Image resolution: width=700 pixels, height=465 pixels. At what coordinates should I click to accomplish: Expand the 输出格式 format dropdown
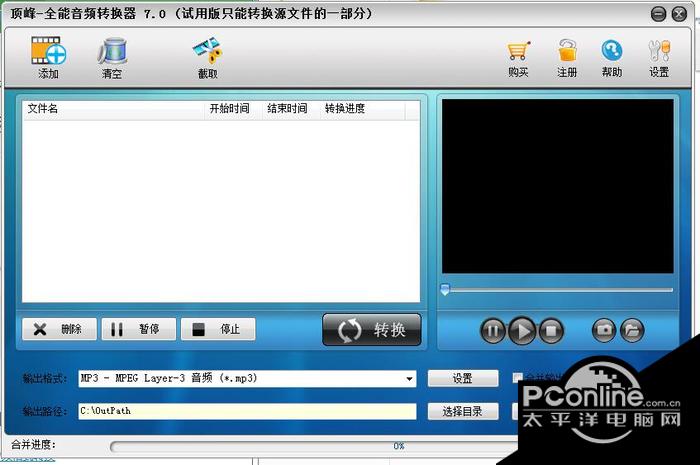[x=409, y=379]
